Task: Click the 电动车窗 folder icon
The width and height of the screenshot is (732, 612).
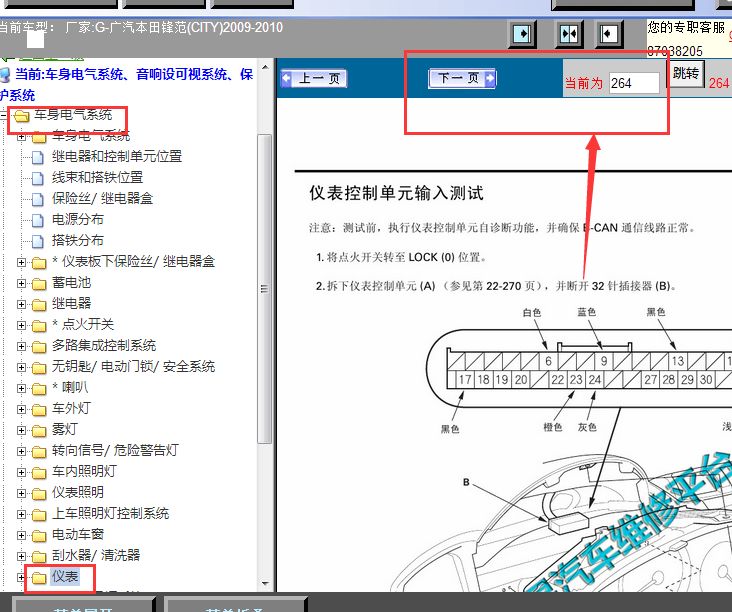Action: pos(39,536)
